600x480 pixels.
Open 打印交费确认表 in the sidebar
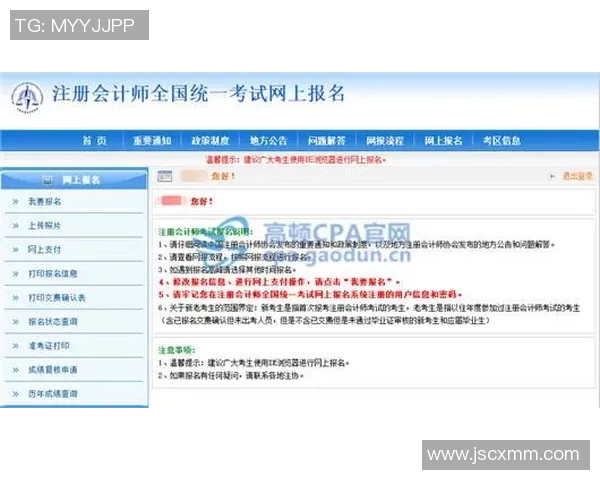click(x=57, y=297)
